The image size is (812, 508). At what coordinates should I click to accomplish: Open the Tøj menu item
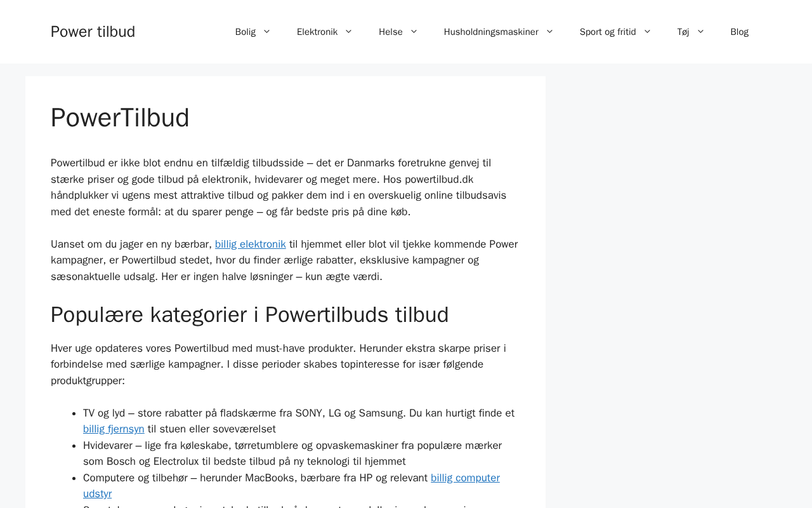683,32
